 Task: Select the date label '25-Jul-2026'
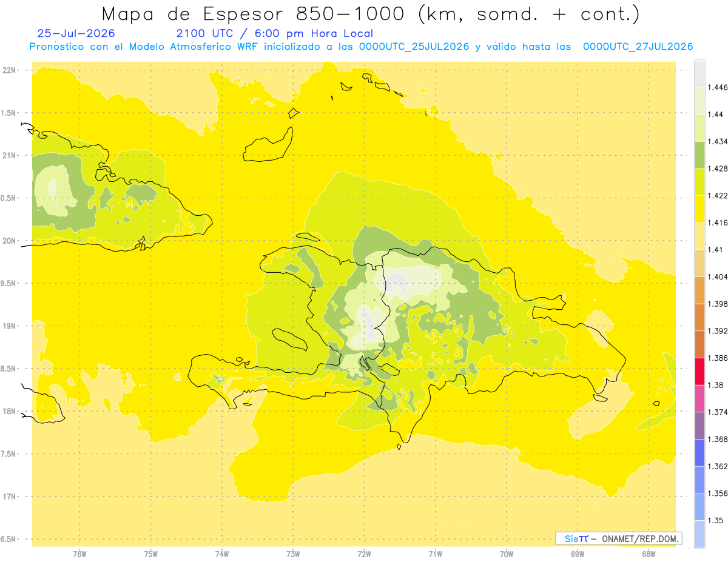tap(76, 33)
